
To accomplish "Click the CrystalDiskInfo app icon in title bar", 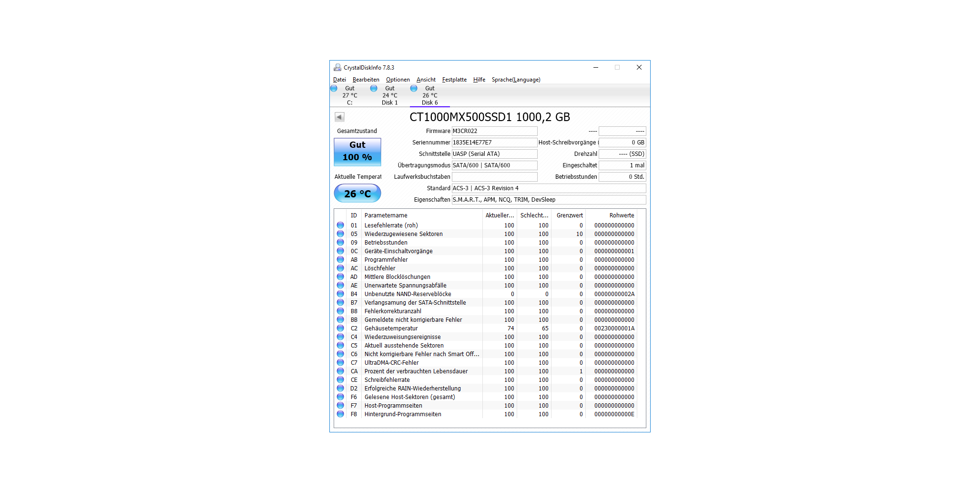I will pyautogui.click(x=337, y=67).
